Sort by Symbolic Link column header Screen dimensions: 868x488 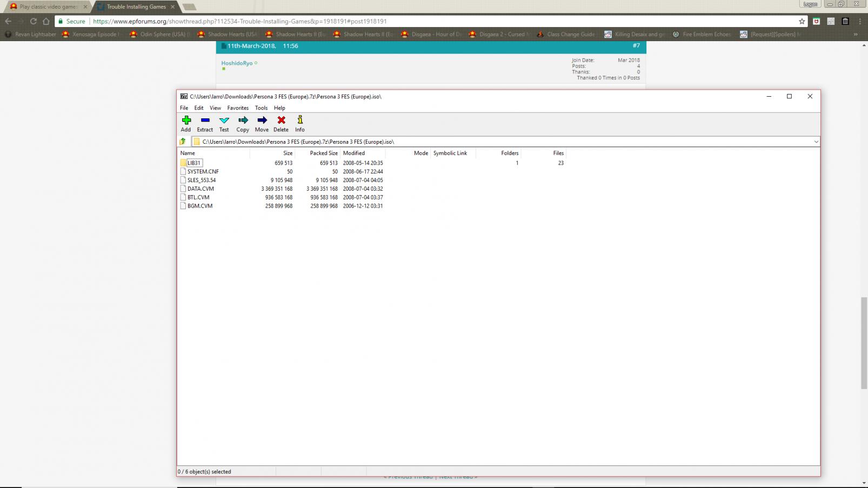click(x=453, y=153)
